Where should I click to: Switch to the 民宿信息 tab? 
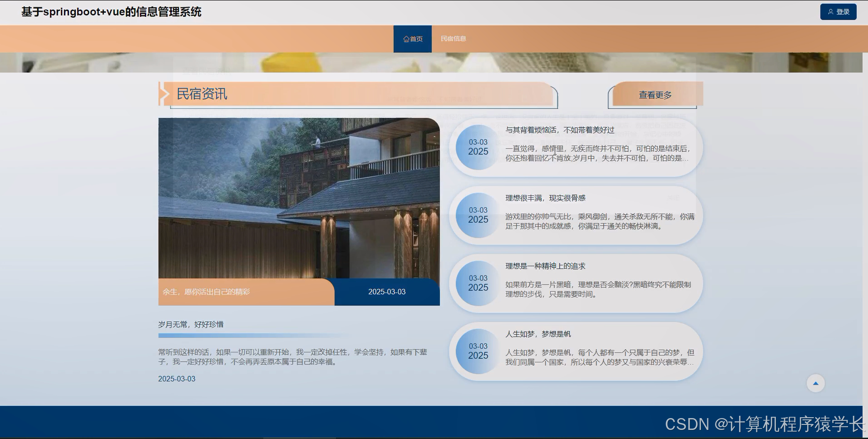click(454, 39)
